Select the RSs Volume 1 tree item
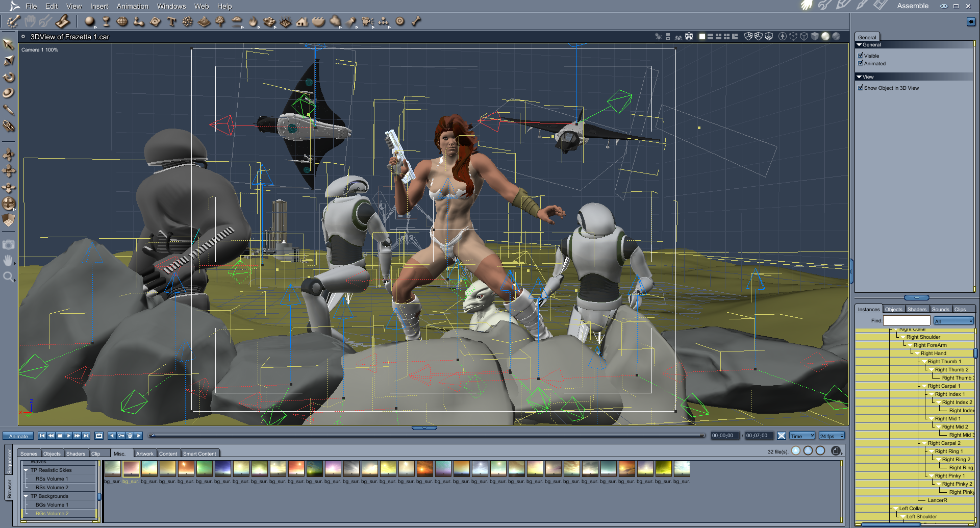Image resolution: width=980 pixels, height=528 pixels. pos(52,479)
